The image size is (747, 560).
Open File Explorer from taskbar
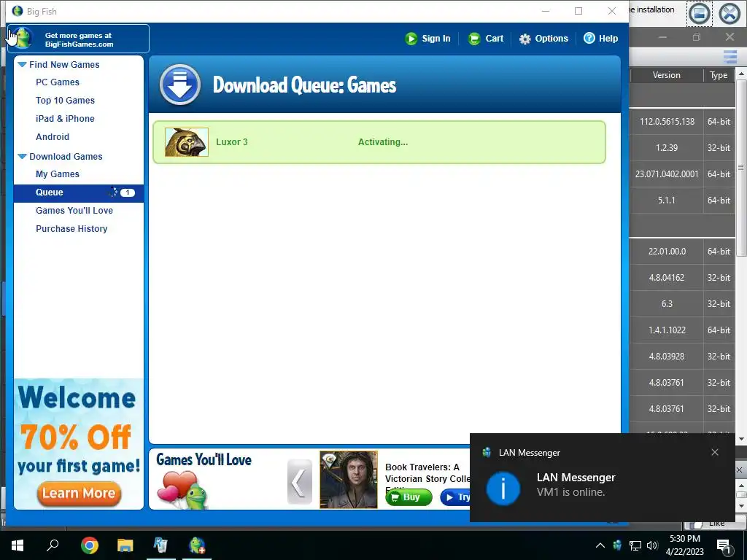[x=125, y=545]
